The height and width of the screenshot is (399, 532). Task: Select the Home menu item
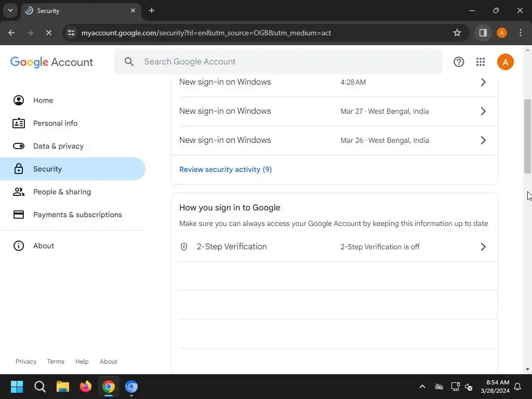pyautogui.click(x=73, y=100)
